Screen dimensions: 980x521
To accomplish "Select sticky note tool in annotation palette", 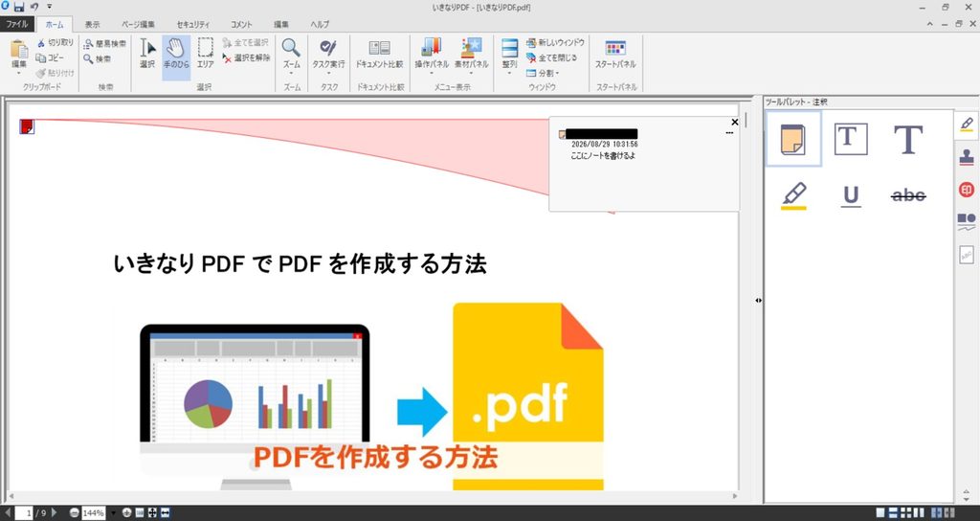I will (x=793, y=139).
